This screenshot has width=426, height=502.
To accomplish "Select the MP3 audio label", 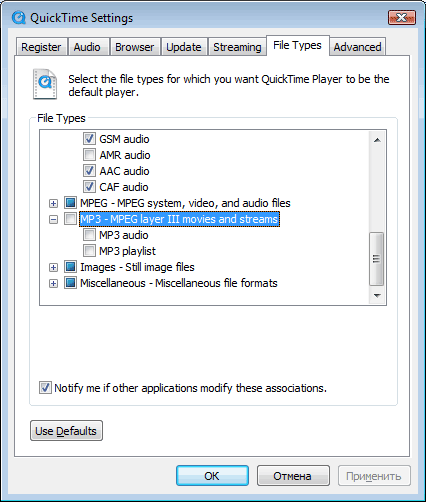I will coord(124,235).
